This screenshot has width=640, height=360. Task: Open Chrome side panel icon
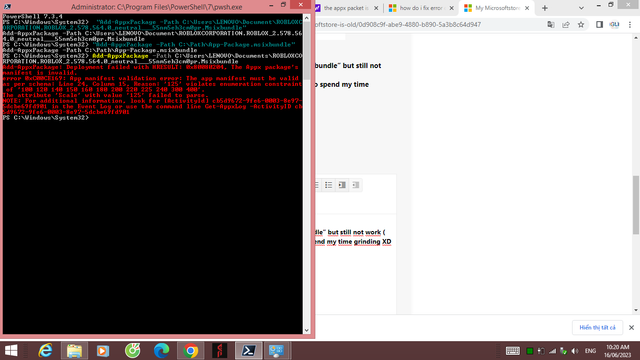[599, 24]
